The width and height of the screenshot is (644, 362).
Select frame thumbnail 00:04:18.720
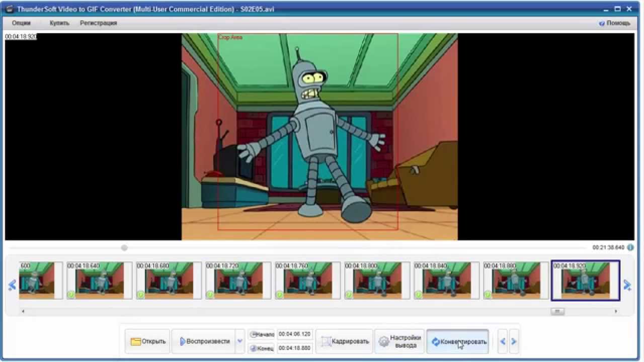238,281
